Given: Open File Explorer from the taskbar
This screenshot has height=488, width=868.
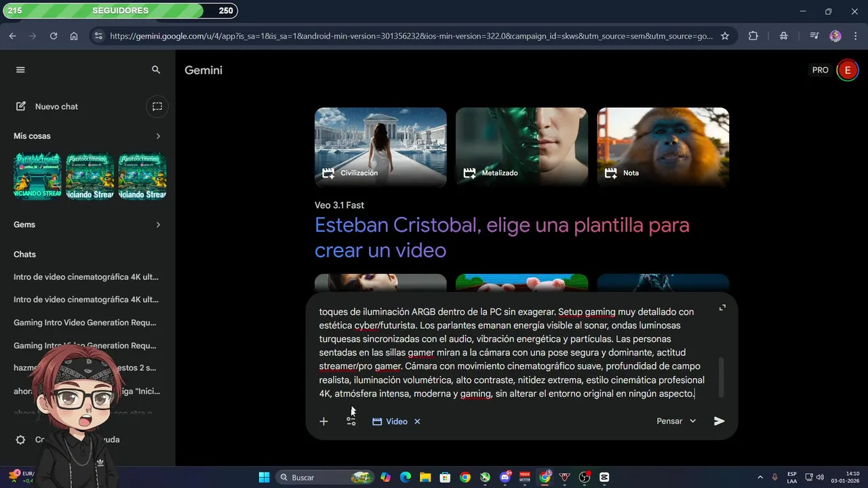Looking at the screenshot, I should tap(425, 477).
